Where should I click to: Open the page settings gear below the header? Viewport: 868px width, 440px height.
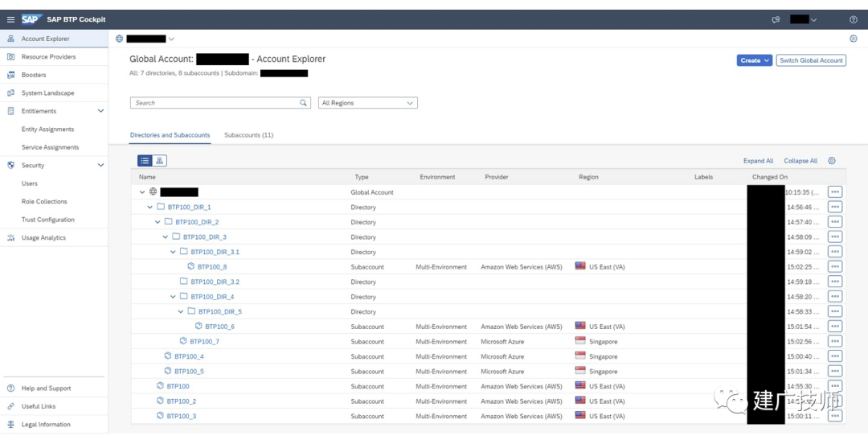click(853, 39)
